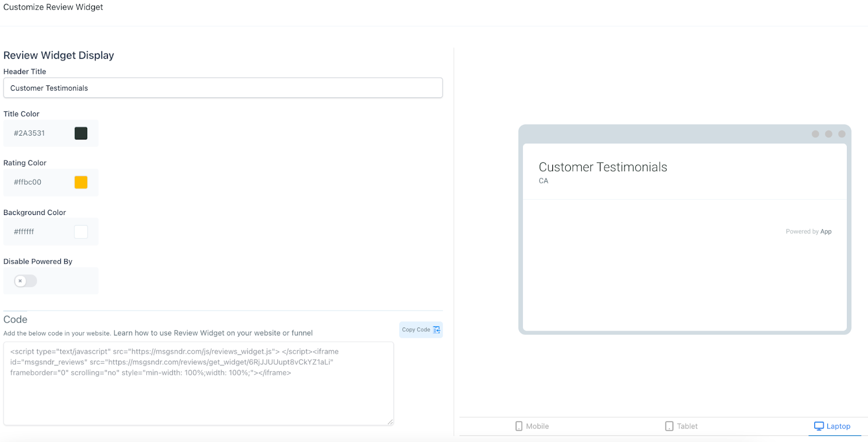Click the Tablet device icon
This screenshot has width=868, height=442.
tap(669, 426)
